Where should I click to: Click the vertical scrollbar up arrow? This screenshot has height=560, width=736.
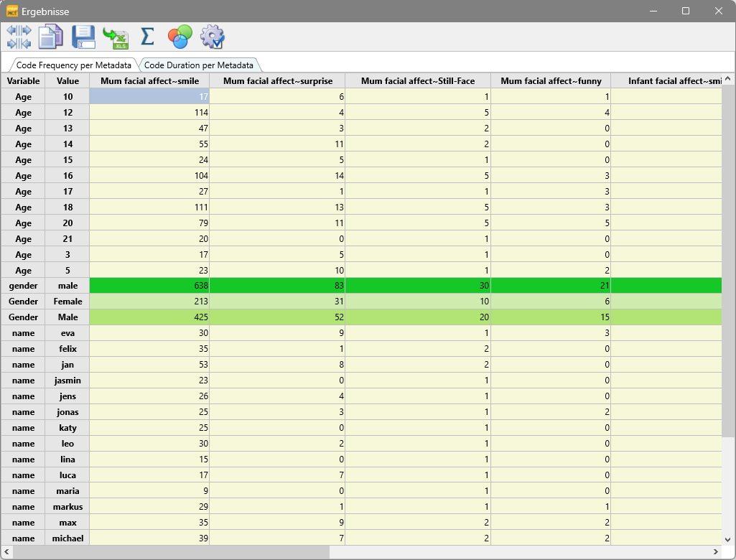728,79
